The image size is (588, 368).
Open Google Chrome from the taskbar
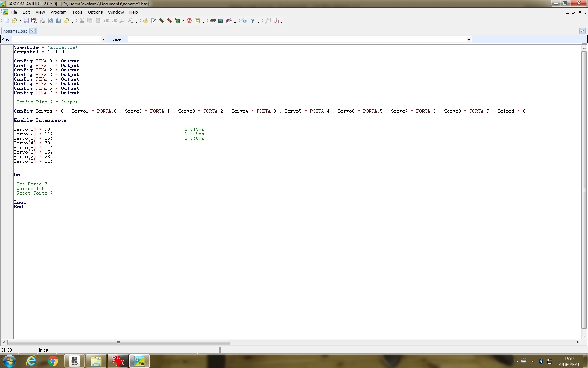(x=53, y=361)
